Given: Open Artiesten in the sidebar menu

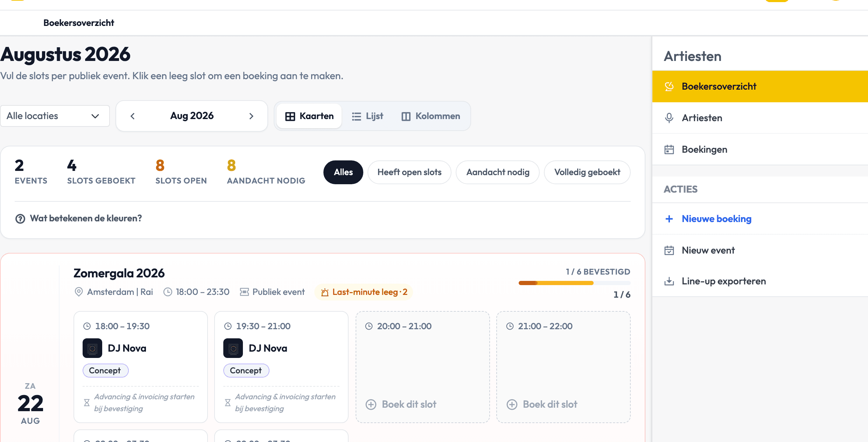Looking at the screenshot, I should pyautogui.click(x=760, y=118).
